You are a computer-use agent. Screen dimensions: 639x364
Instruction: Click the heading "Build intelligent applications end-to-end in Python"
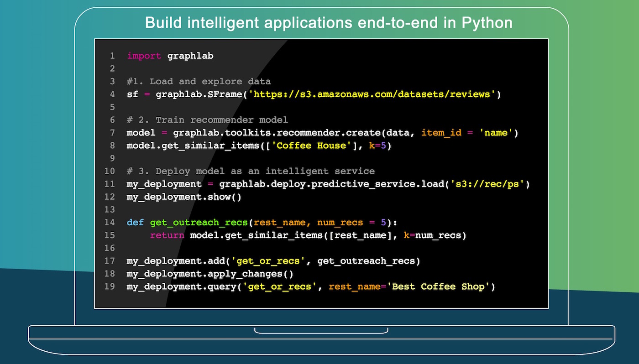point(329,23)
